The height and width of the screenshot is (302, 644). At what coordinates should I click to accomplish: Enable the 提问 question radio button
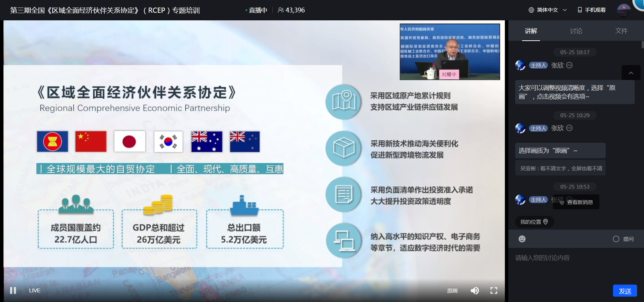[616, 239]
